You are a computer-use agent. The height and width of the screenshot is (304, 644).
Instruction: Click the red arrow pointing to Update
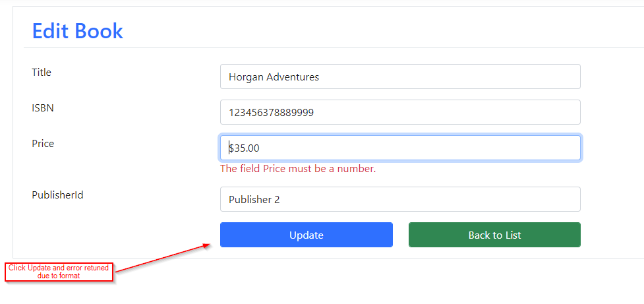click(162, 258)
